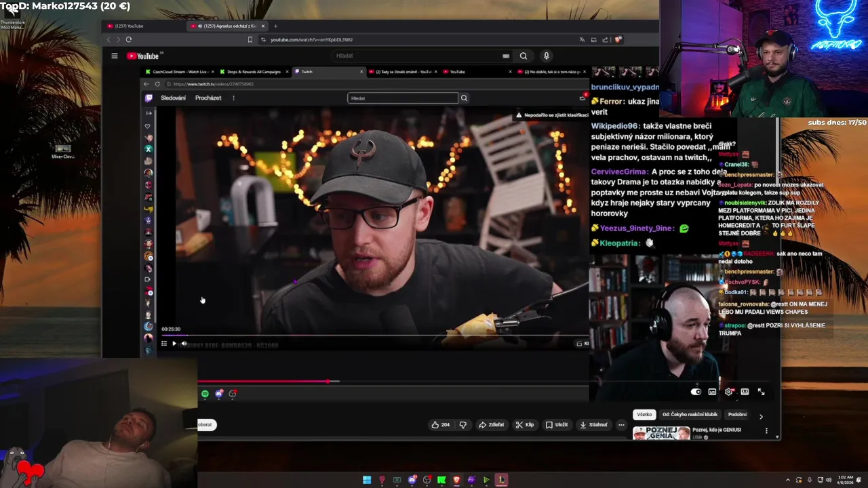Bookmark this page in the address bar
This screenshot has height=488, width=868.
click(251, 39)
